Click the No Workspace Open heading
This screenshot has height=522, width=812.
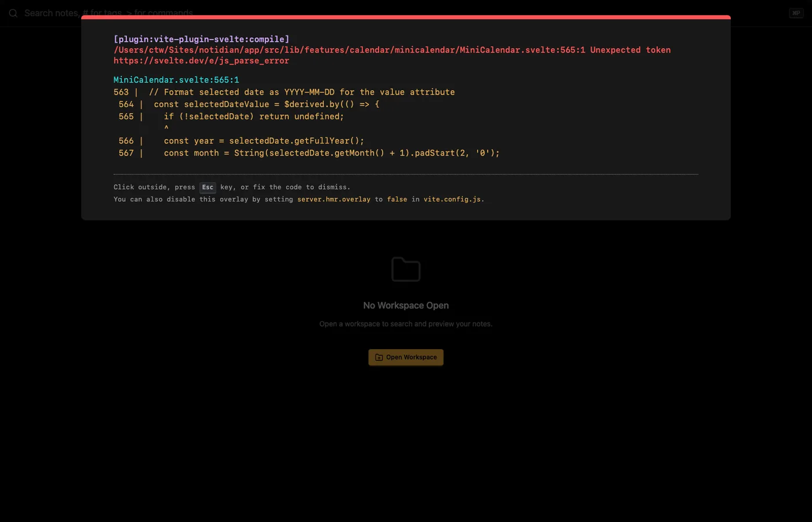(x=406, y=306)
